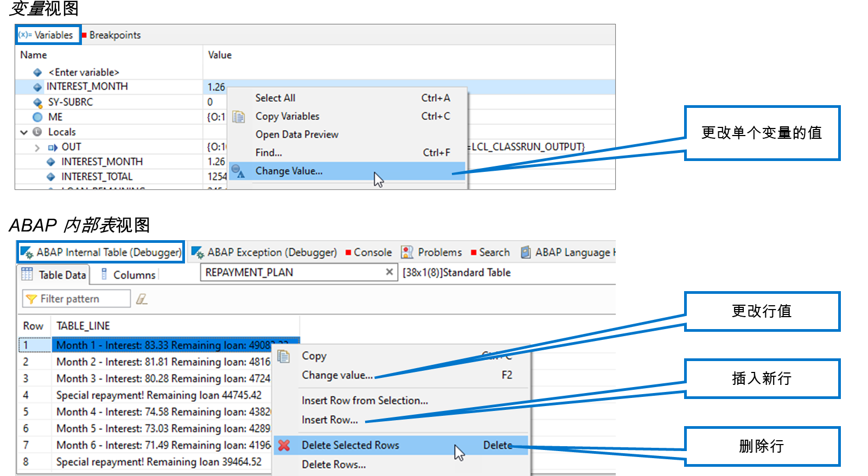Image resolution: width=868 pixels, height=476 pixels.
Task: Select Open Data Preview menu entry
Action: tap(297, 134)
